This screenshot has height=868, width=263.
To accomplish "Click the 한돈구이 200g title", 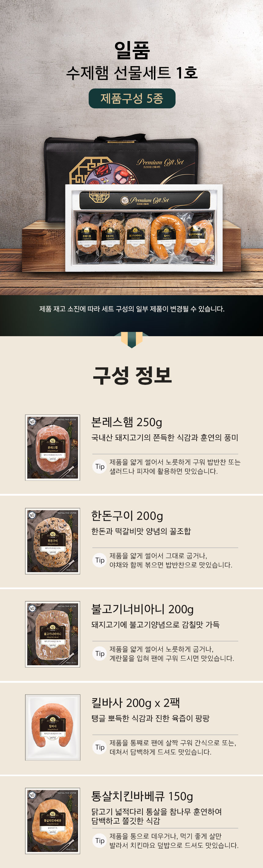I will coord(127,516).
